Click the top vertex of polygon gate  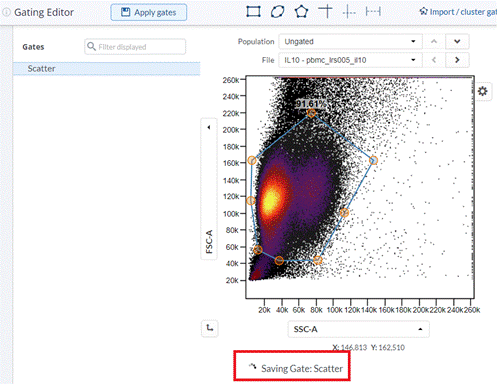tap(311, 113)
